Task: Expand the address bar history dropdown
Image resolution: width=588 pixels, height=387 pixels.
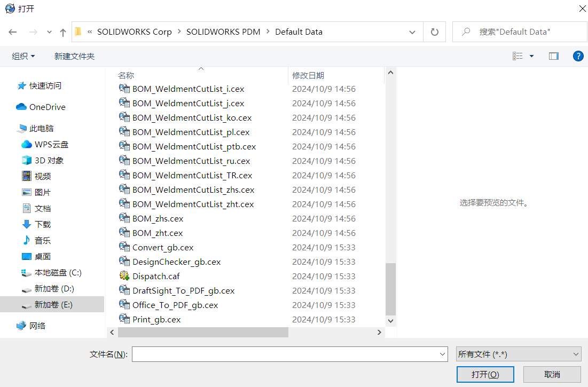Action: (412, 32)
